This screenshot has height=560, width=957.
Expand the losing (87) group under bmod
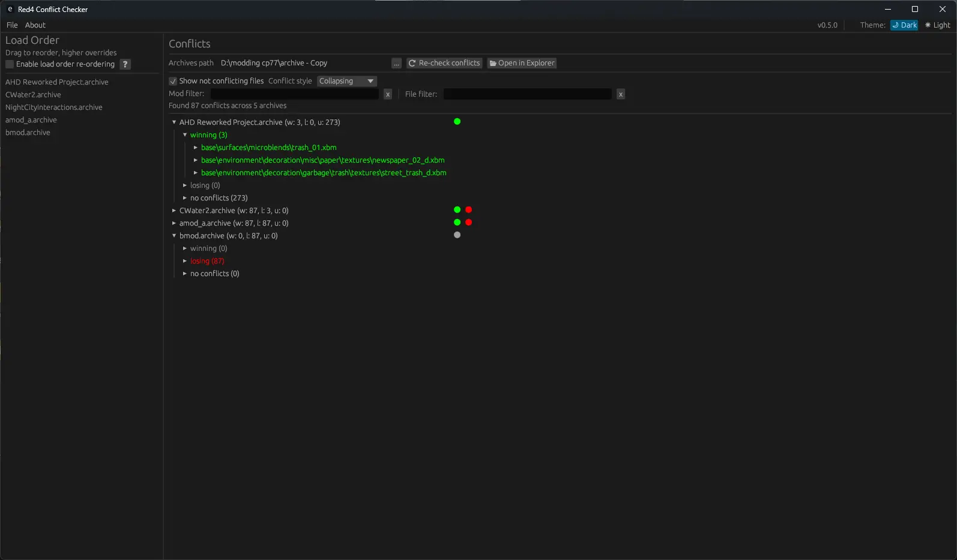click(185, 260)
